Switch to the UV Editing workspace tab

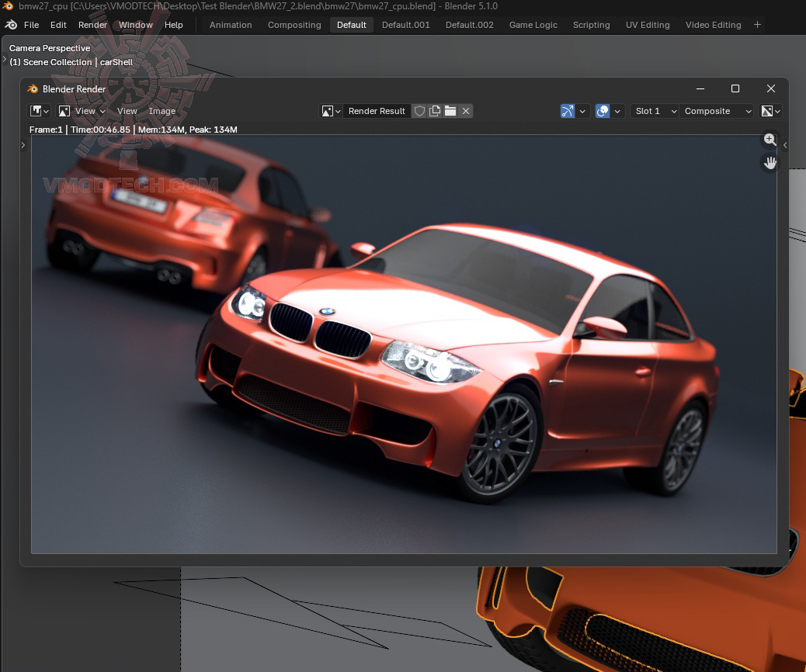pyautogui.click(x=648, y=25)
